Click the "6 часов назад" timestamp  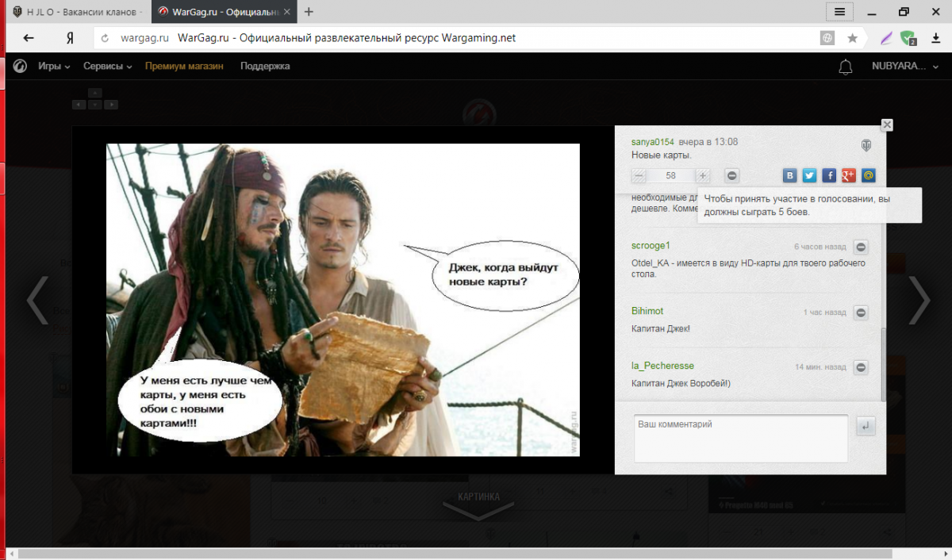pos(820,247)
